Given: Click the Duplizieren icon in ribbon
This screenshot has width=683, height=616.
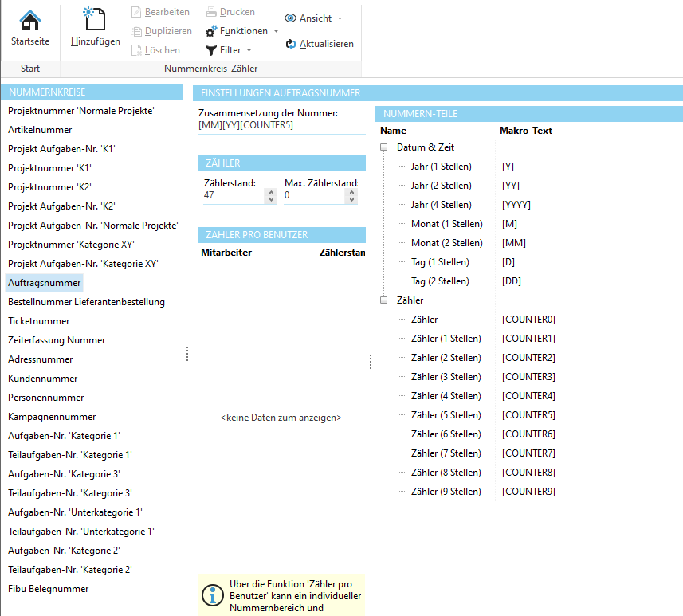Looking at the screenshot, I should click(136, 31).
